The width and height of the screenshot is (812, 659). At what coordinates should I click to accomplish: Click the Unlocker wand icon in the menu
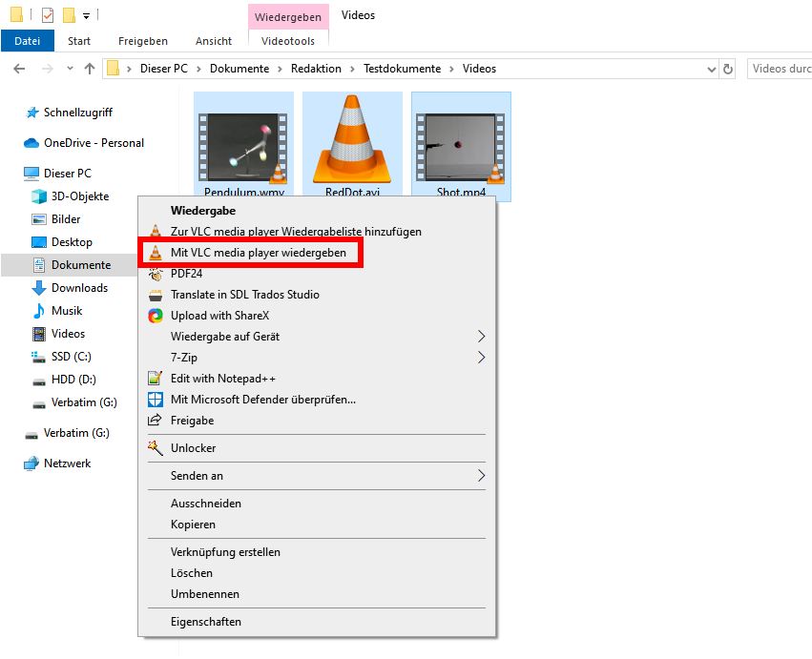tap(154, 448)
